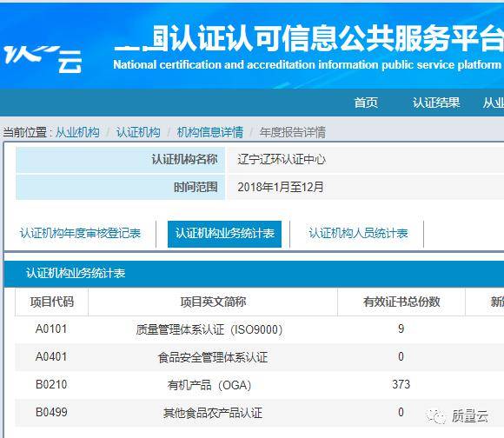Switch to 认证机构业务统计表 tab
The width and height of the screenshot is (504, 438).
click(224, 234)
